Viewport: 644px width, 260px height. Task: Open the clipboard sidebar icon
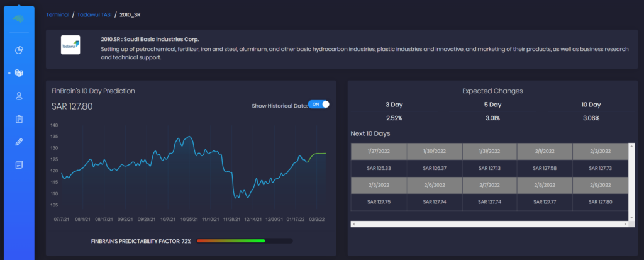[x=19, y=119]
